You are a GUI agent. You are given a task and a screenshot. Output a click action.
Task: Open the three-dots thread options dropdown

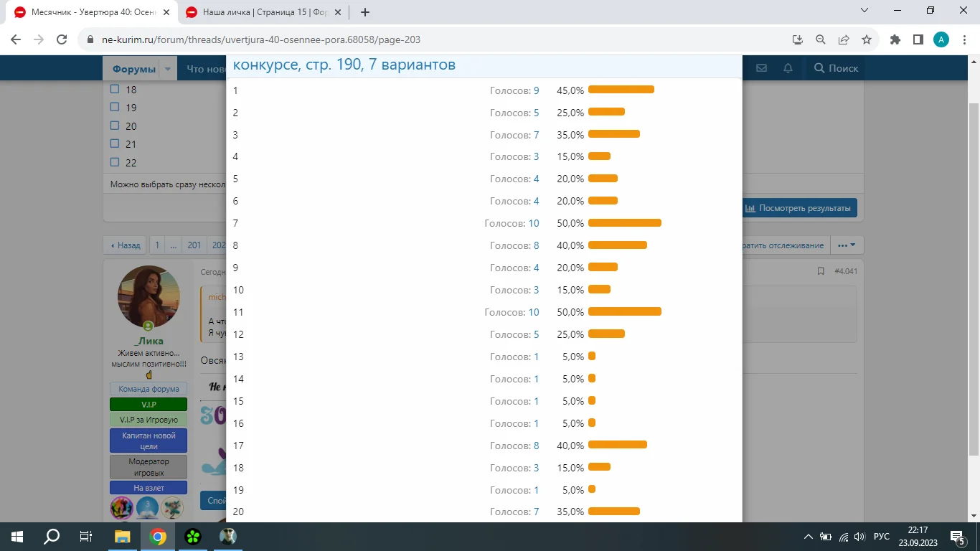click(847, 245)
